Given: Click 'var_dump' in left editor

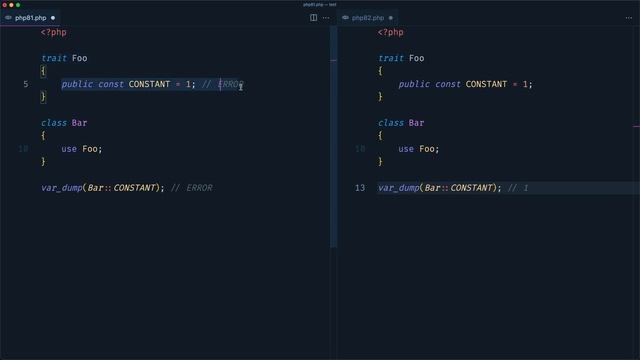Looking at the screenshot, I should [x=62, y=188].
